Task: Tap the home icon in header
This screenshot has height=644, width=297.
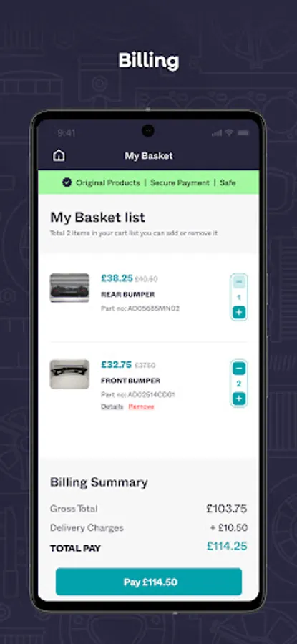Action: coord(59,155)
